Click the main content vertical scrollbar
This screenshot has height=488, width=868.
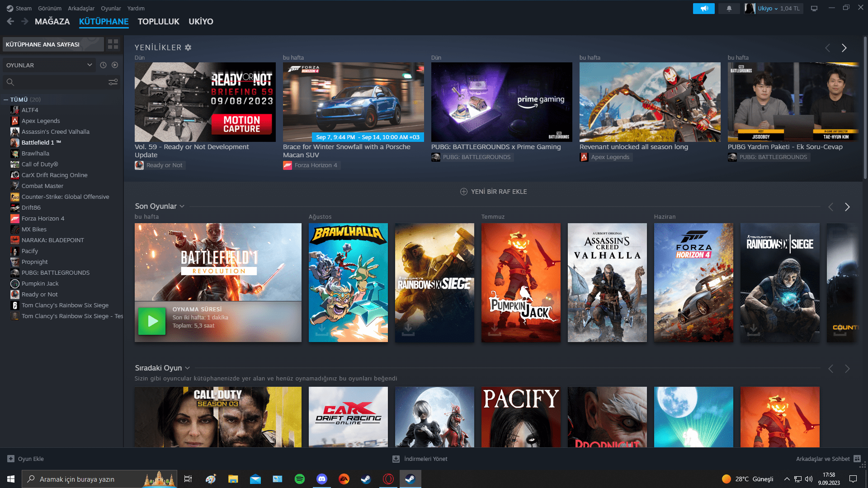coord(865,108)
